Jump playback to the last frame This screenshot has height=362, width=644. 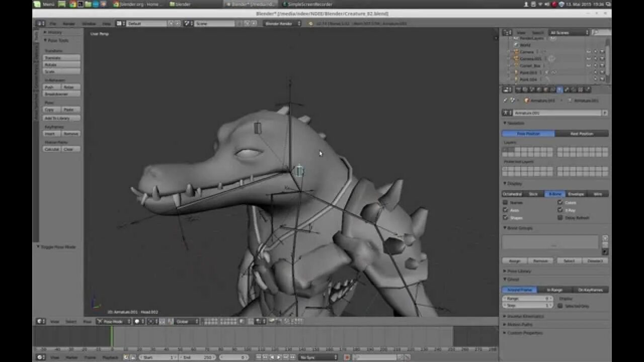click(x=292, y=357)
